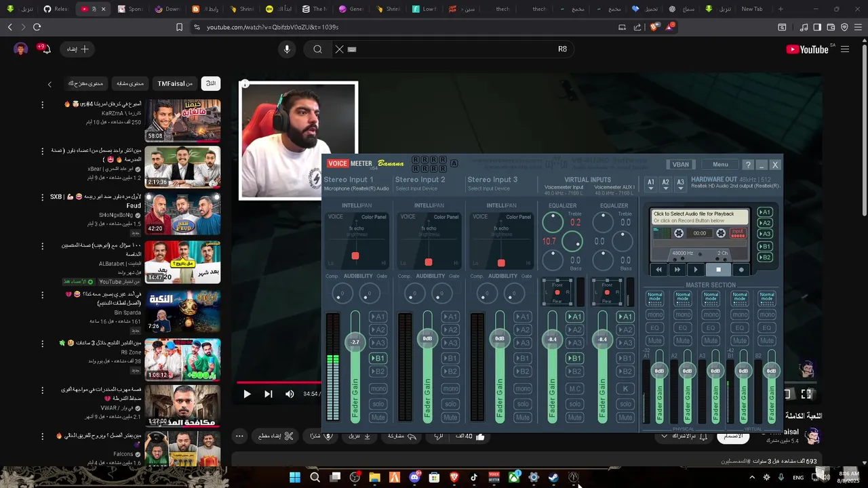
Task: Enter YouTube player fullscreen mode
Action: 806,394
